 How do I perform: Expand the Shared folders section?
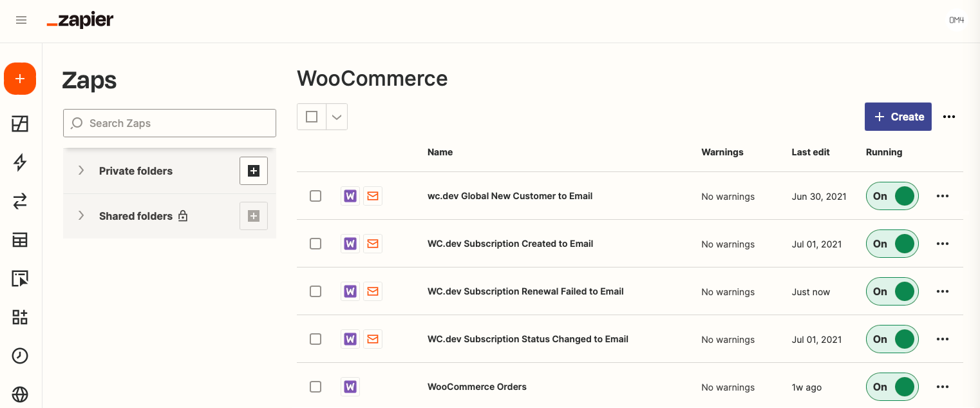tap(81, 216)
